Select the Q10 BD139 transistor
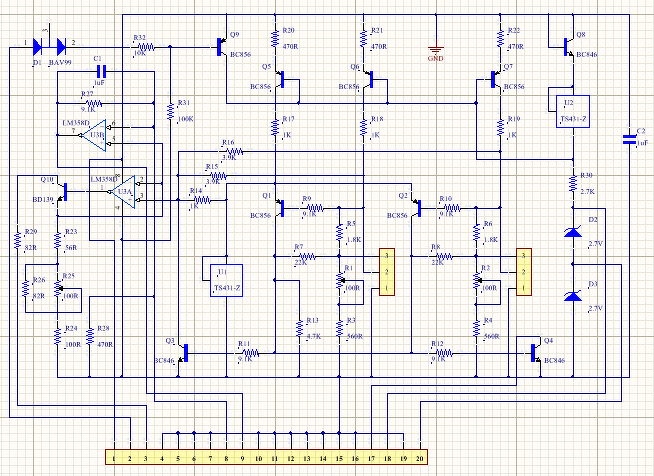Viewport: 654px width, 476px height. (x=62, y=192)
